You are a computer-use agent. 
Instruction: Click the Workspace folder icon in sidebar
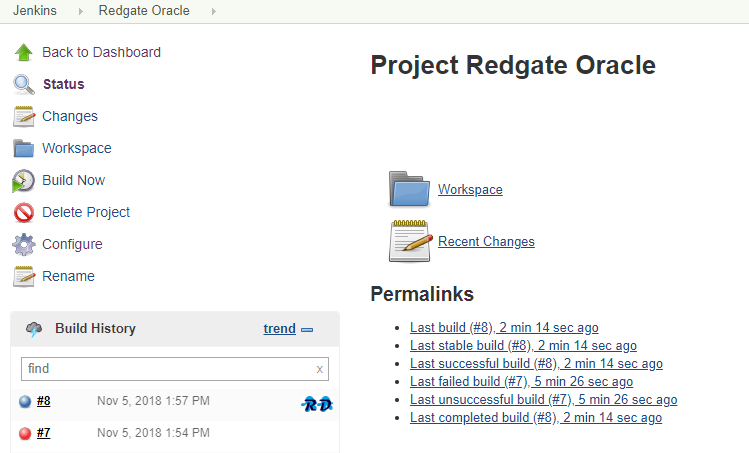[x=24, y=148]
